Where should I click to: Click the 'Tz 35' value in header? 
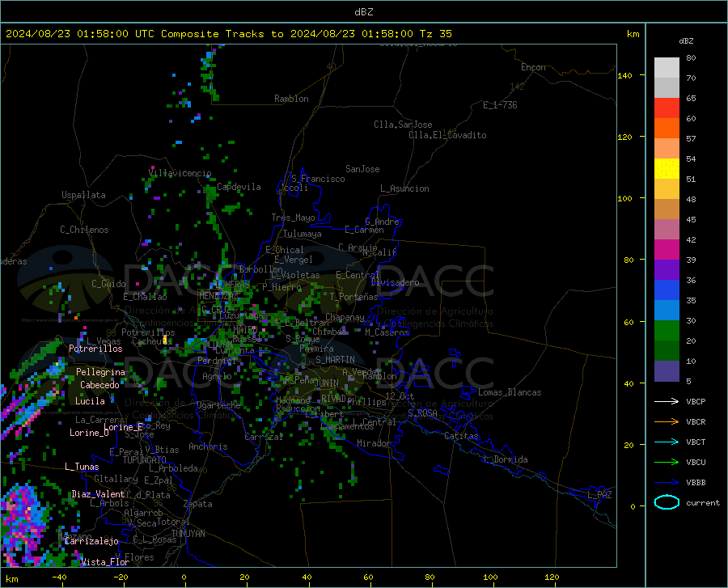[x=436, y=34]
